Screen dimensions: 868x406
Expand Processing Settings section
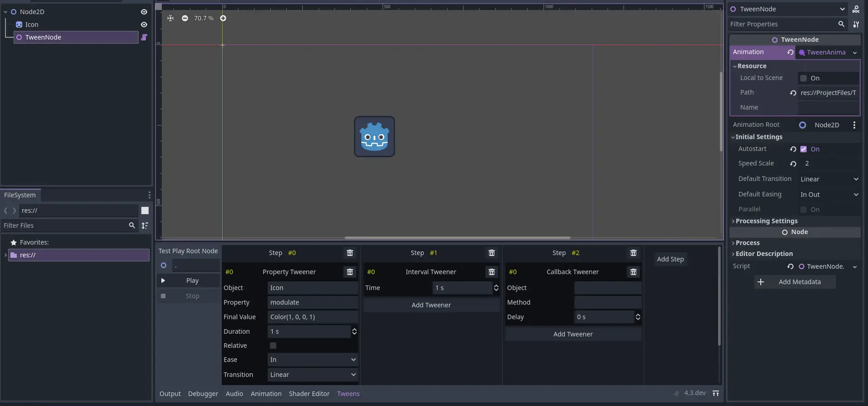click(733, 221)
